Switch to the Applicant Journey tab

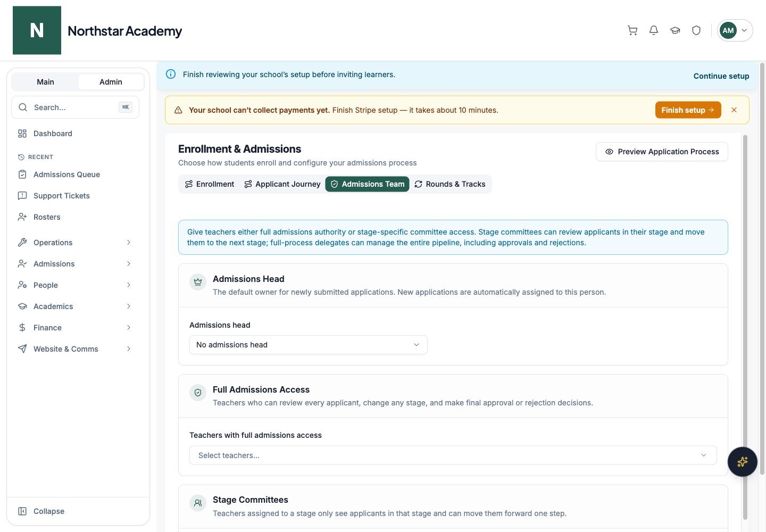click(x=282, y=184)
